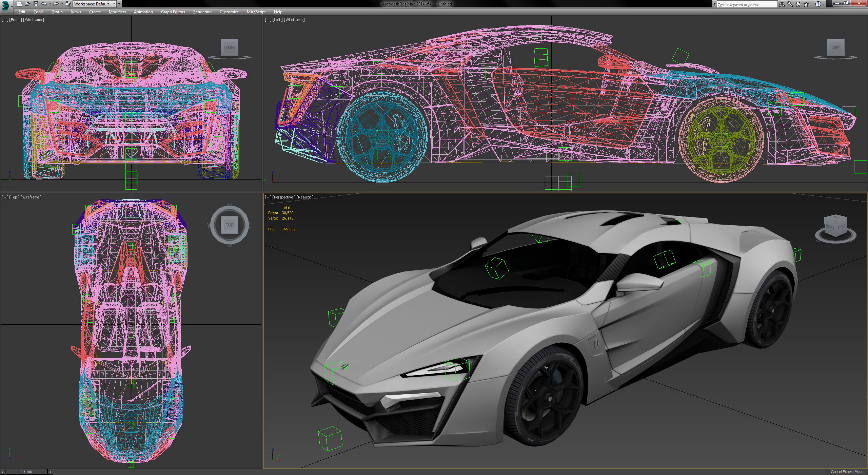Save the scene via the Save File icon
868x475 pixels.
pyautogui.click(x=36, y=4)
